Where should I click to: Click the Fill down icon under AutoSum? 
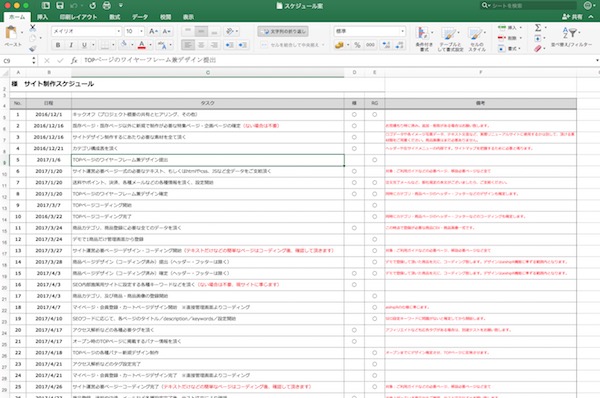(x=538, y=38)
